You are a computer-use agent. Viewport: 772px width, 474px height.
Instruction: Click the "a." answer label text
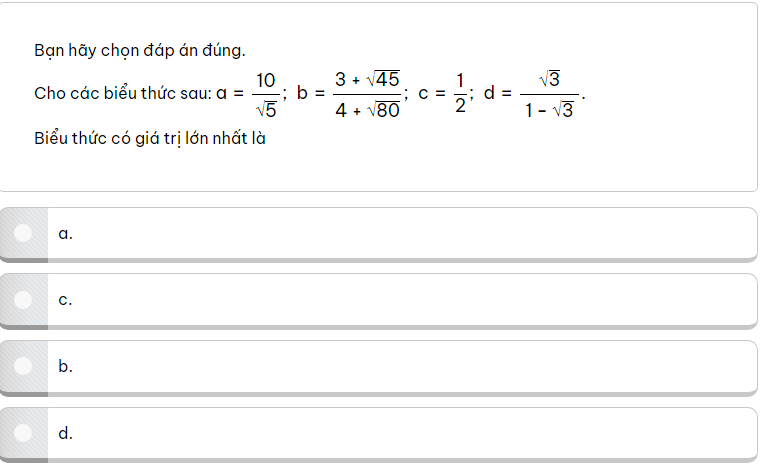[x=66, y=234]
